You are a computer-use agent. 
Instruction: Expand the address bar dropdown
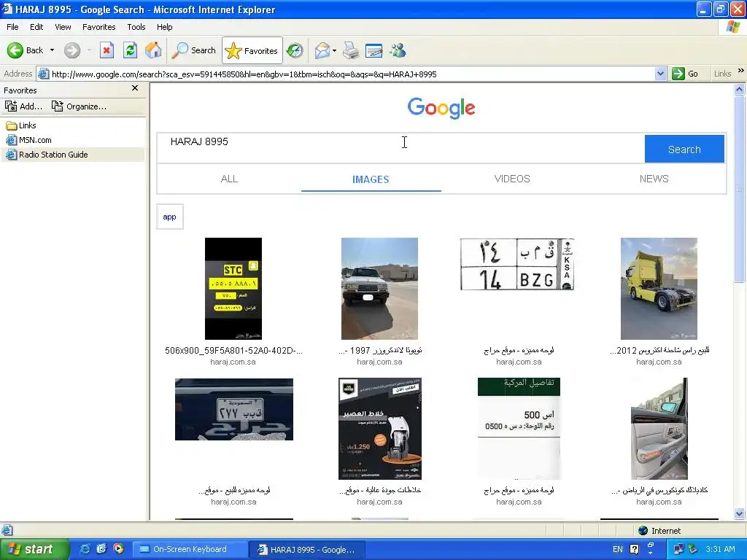click(660, 74)
